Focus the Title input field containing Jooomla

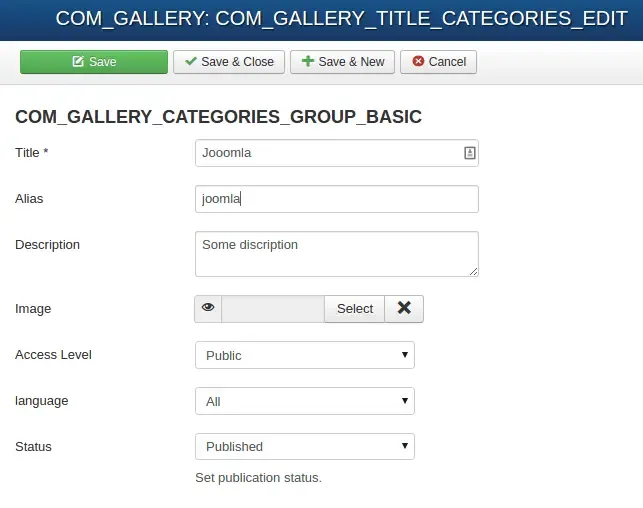tap(337, 153)
